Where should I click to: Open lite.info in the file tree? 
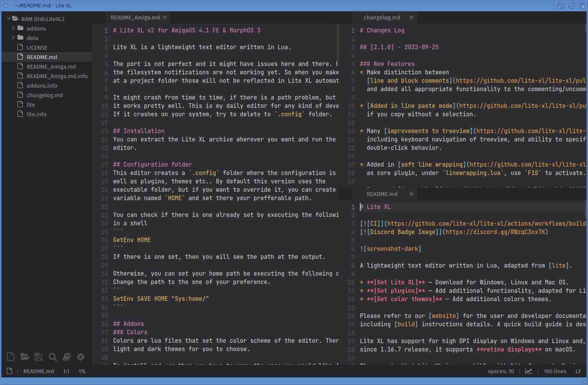click(37, 114)
